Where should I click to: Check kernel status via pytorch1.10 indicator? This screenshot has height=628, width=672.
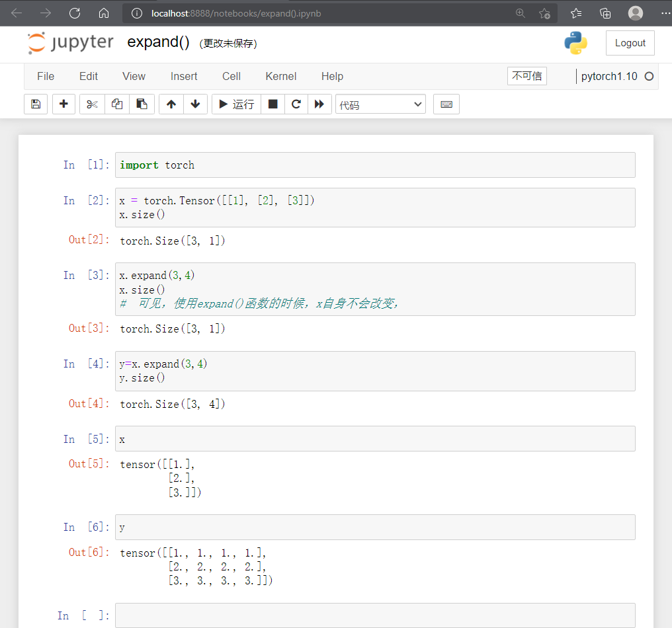pos(609,76)
